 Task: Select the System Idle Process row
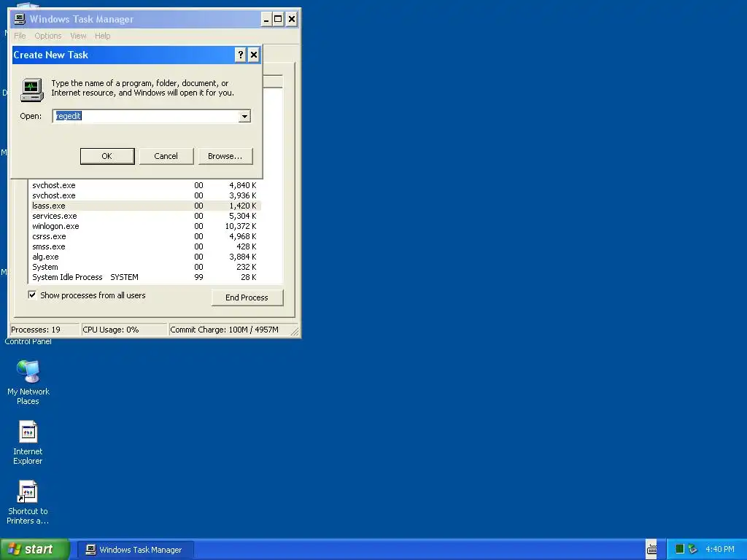(x=145, y=278)
